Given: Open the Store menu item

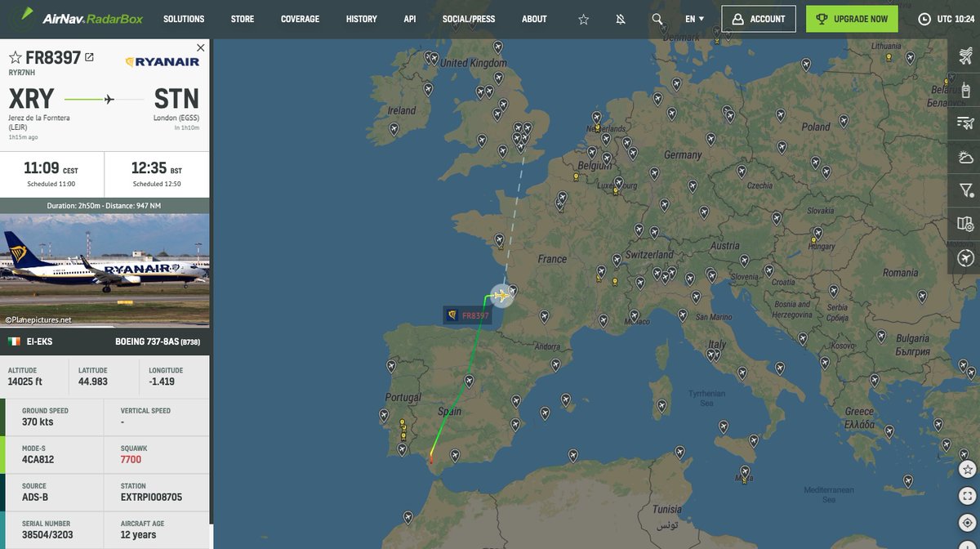Looking at the screenshot, I should [x=243, y=19].
